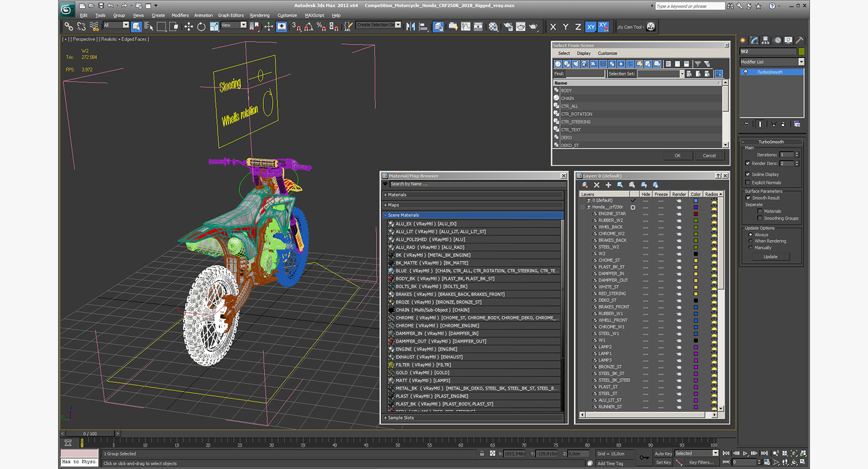Screen dimensions: 868x469
Task: Click the Select and Move tool
Action: coord(188,26)
